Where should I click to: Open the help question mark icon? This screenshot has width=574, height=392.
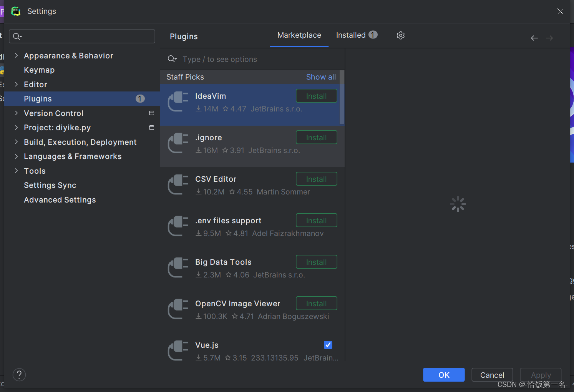(x=19, y=374)
